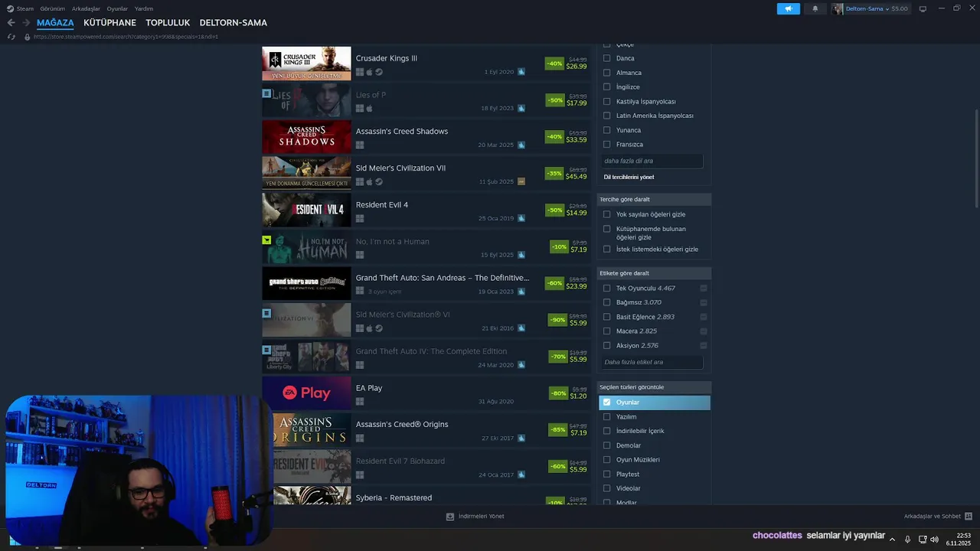980x551 pixels.
Task: Open the Steam menu
Action: pyautogui.click(x=20, y=8)
